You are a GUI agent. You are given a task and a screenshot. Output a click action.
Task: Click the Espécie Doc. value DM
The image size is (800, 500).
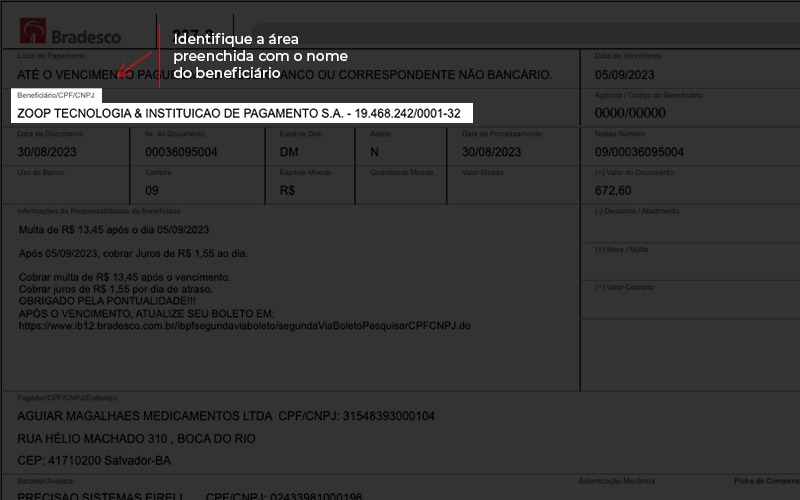pos(289,152)
